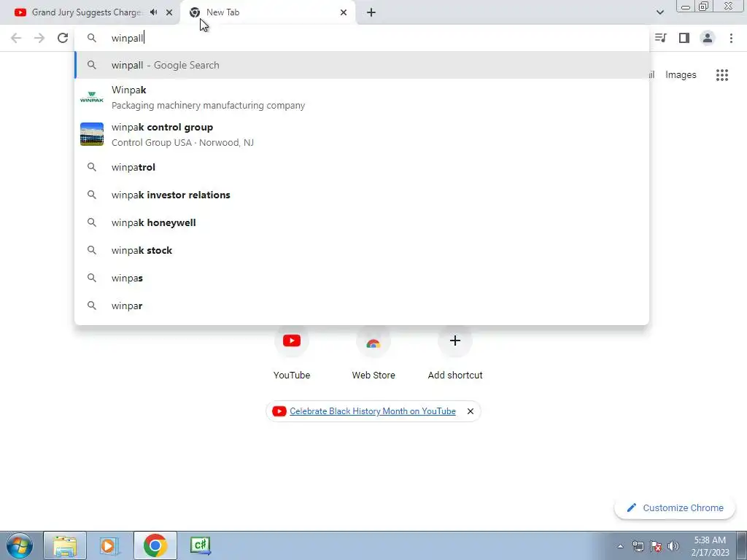Open the Chrome side panel
The image size is (747, 560).
click(x=684, y=38)
